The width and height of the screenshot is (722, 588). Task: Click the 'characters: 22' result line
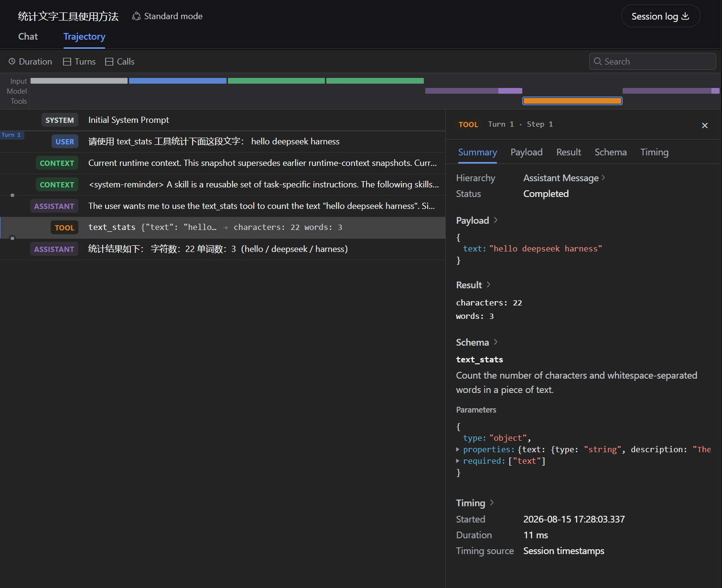point(489,303)
